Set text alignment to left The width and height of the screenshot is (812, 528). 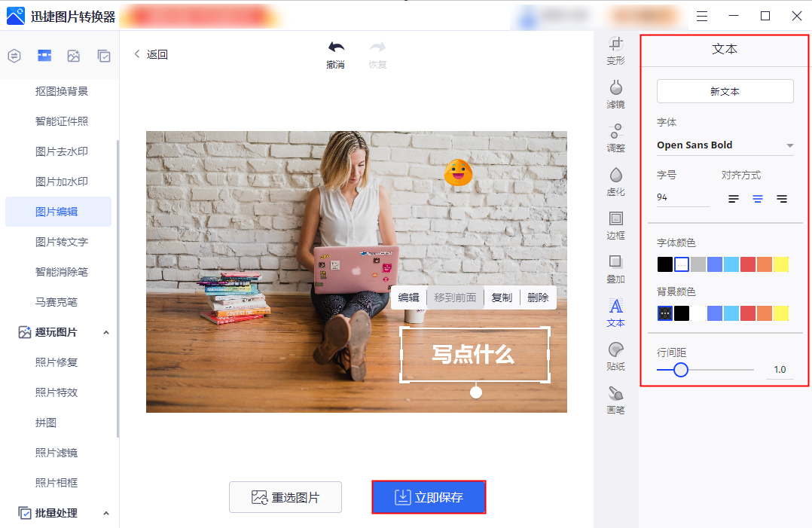(733, 199)
